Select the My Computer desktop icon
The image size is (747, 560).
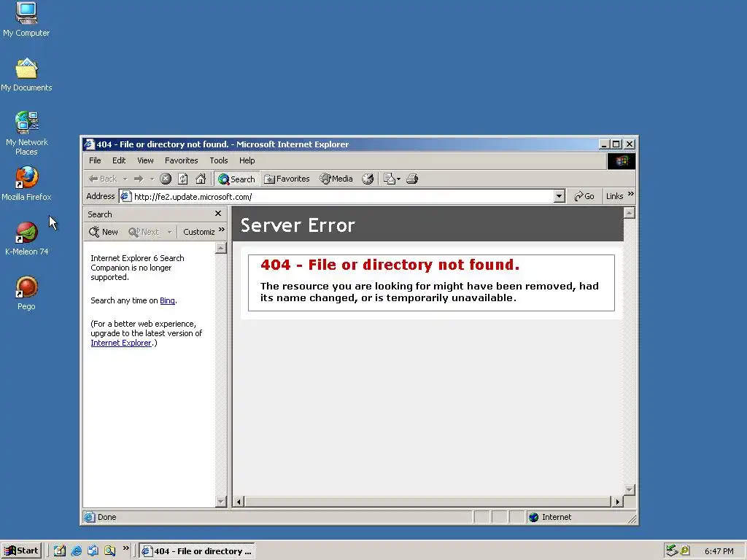coord(26,20)
